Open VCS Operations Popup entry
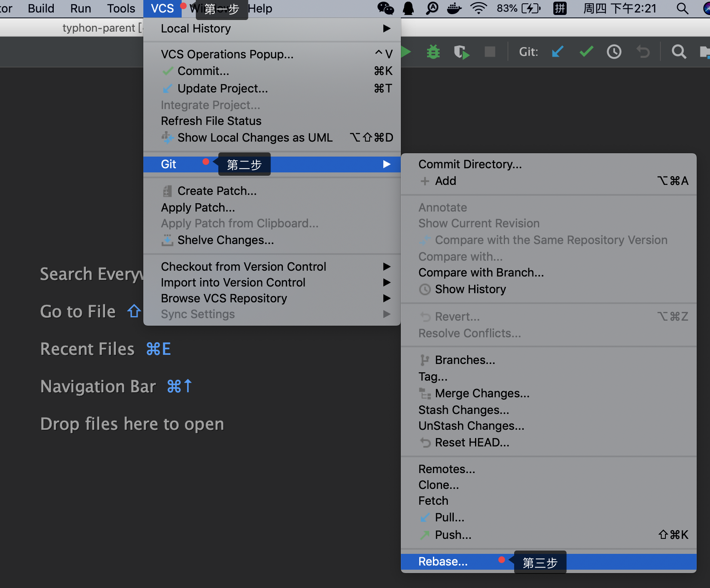The width and height of the screenshot is (710, 588). click(x=272, y=54)
